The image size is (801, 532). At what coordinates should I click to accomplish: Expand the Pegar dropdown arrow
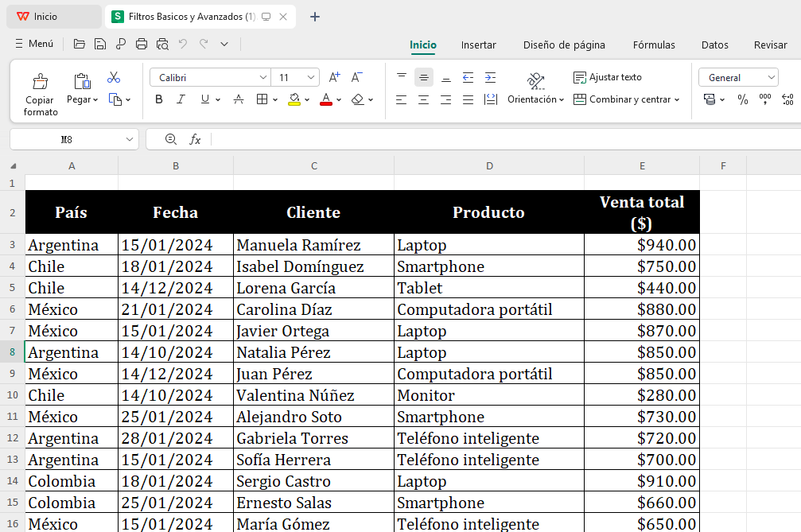point(95,99)
